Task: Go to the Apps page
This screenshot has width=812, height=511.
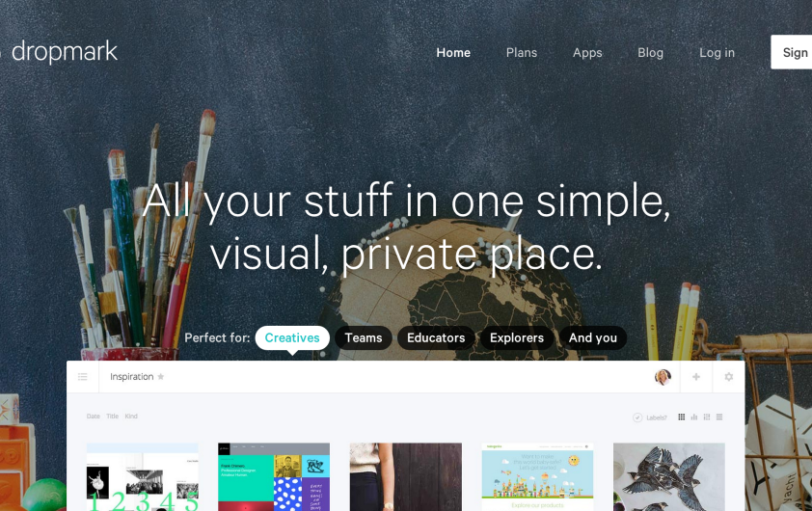Action: (587, 53)
